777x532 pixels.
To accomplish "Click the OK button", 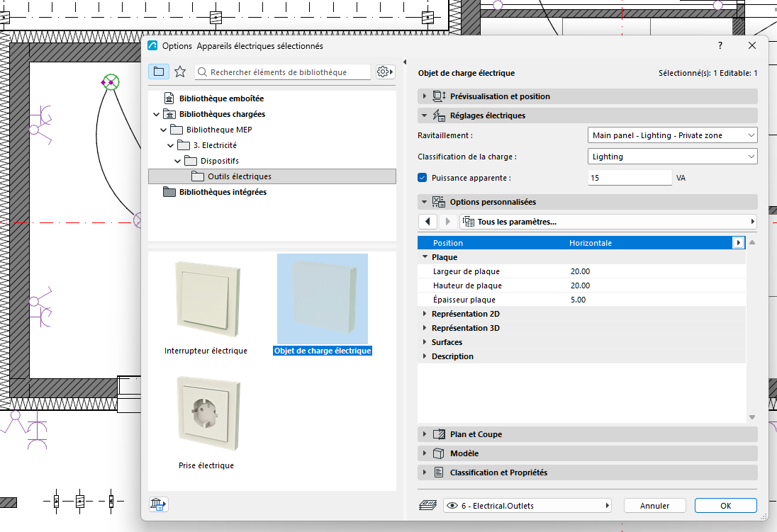I will point(725,506).
